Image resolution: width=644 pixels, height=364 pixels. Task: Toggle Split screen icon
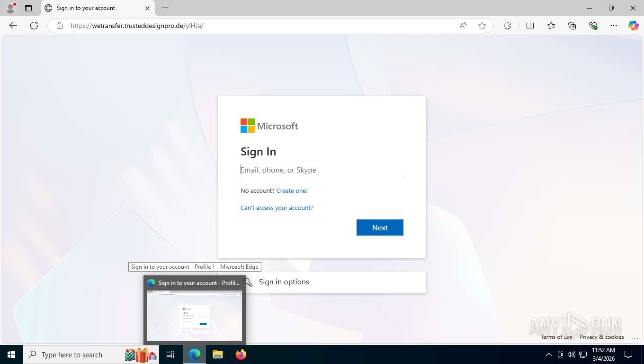click(x=530, y=26)
